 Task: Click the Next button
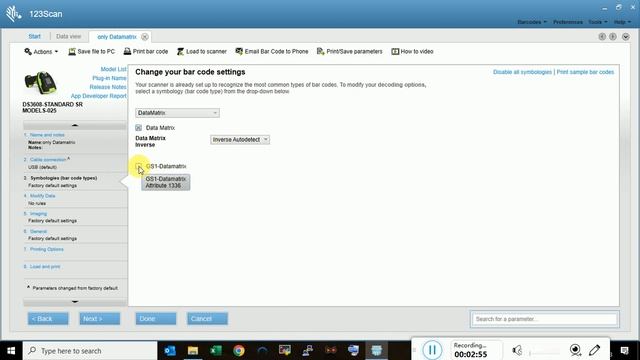point(100,319)
